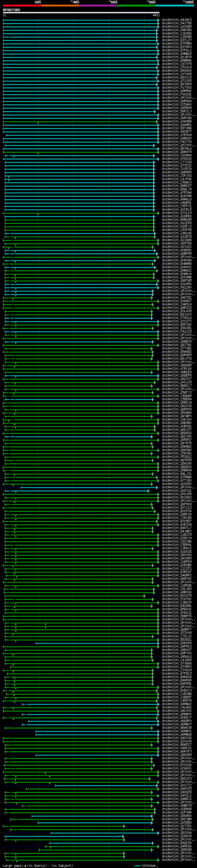Click the white query sequence bar
Viewport: 197px width, 868px height.
pos(81,13)
